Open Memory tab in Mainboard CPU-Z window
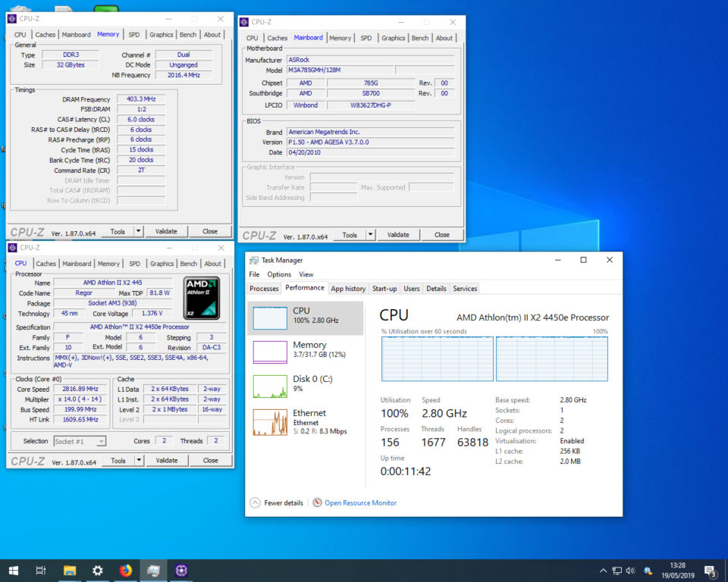 coord(340,38)
